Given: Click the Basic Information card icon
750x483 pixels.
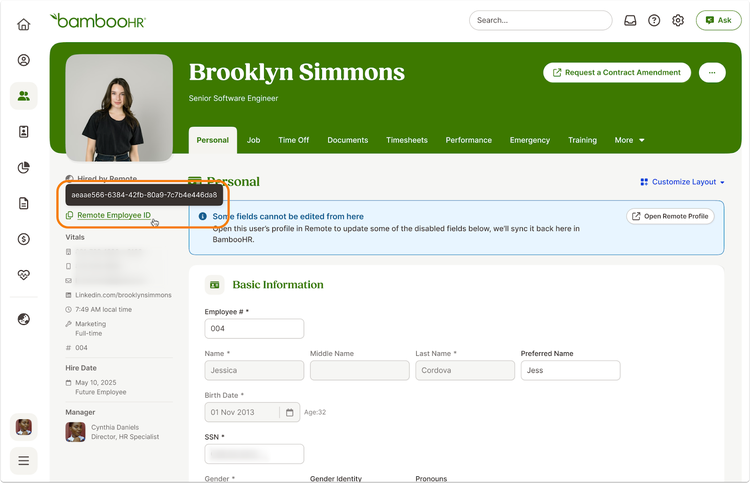Looking at the screenshot, I should pos(214,285).
